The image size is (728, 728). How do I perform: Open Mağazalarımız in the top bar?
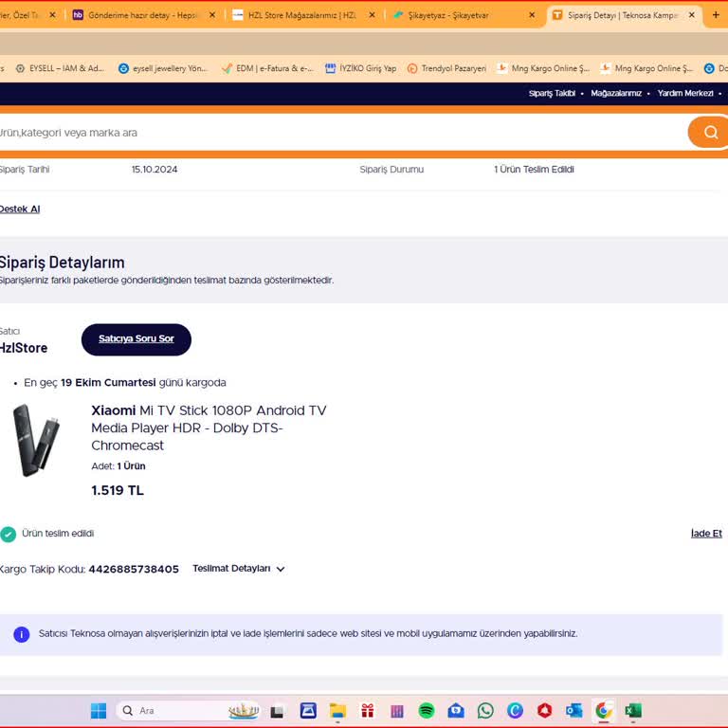(616, 93)
